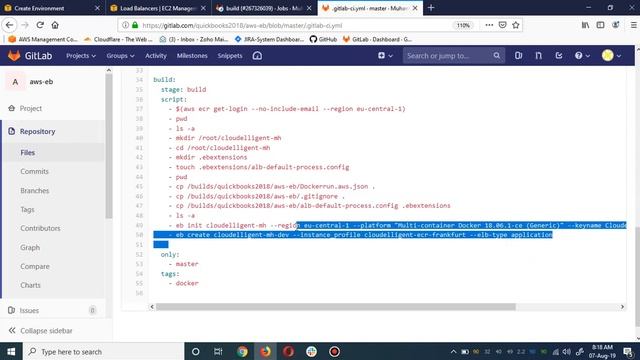The height and width of the screenshot is (360, 640).
Task: Switch to the Load Balancers EC2 tab
Action: coord(158,8)
